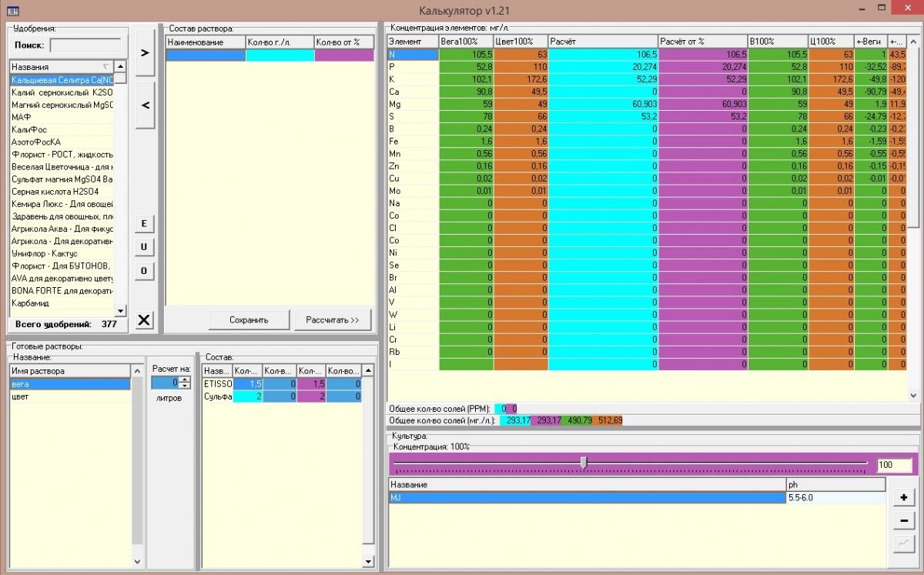The height and width of the screenshot is (575, 924).
Task: Select BONA FORTE fertilizer
Action: [62, 291]
